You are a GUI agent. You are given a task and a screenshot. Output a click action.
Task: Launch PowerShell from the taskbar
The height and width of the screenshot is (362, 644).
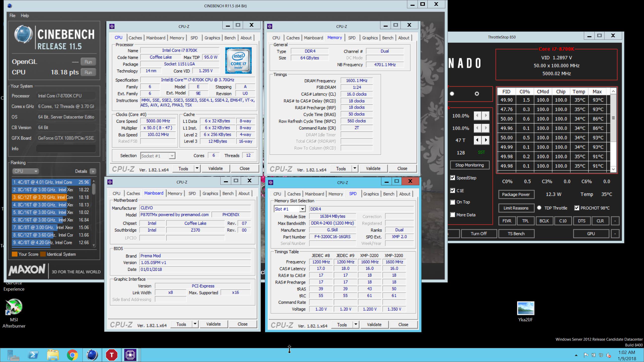point(33,355)
